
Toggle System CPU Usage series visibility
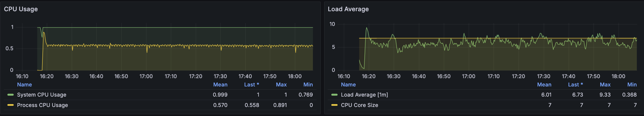(42, 95)
